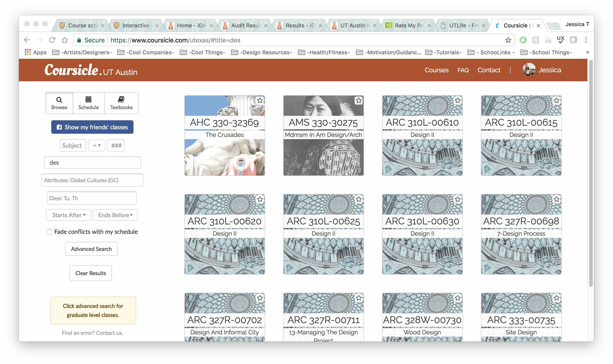Open the -School Things- bookmark folder
This screenshot has height=364, width=613.
point(546,52)
